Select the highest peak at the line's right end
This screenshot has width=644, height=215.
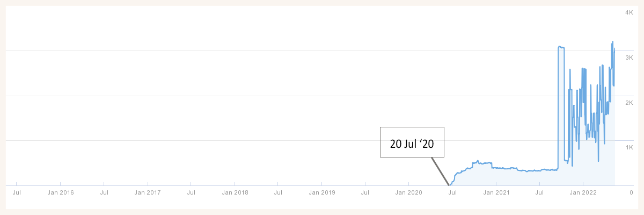[x=612, y=42]
